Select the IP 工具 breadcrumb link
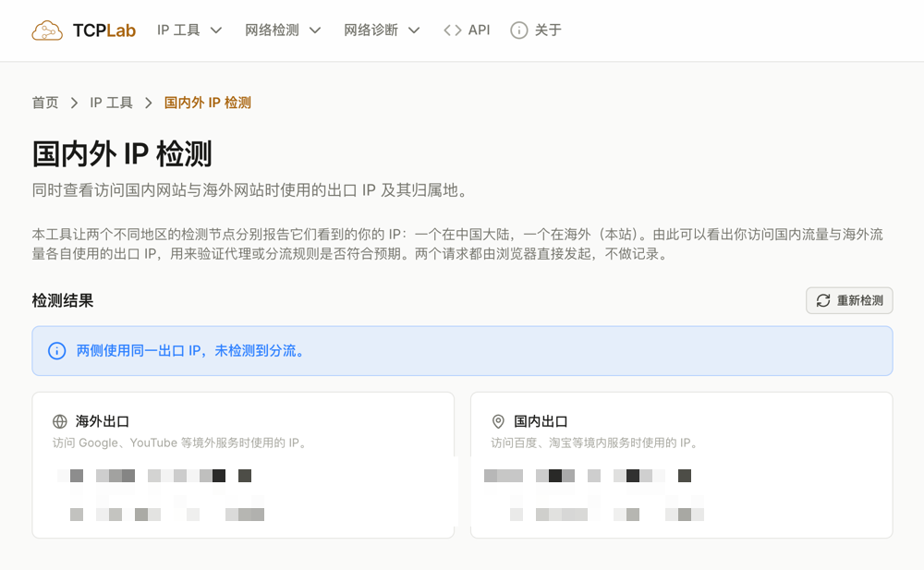Screen dimensions: 924x570 click(111, 103)
